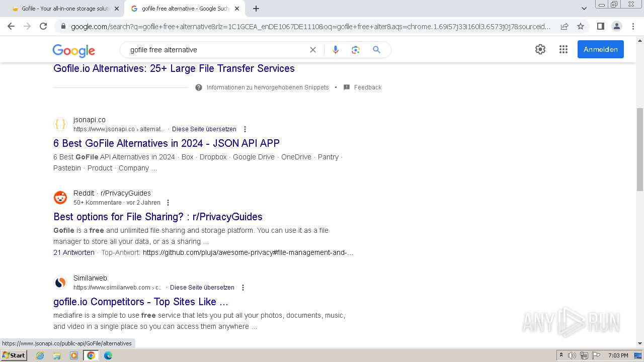
Task: Click the browser address bar
Action: click(310, 27)
